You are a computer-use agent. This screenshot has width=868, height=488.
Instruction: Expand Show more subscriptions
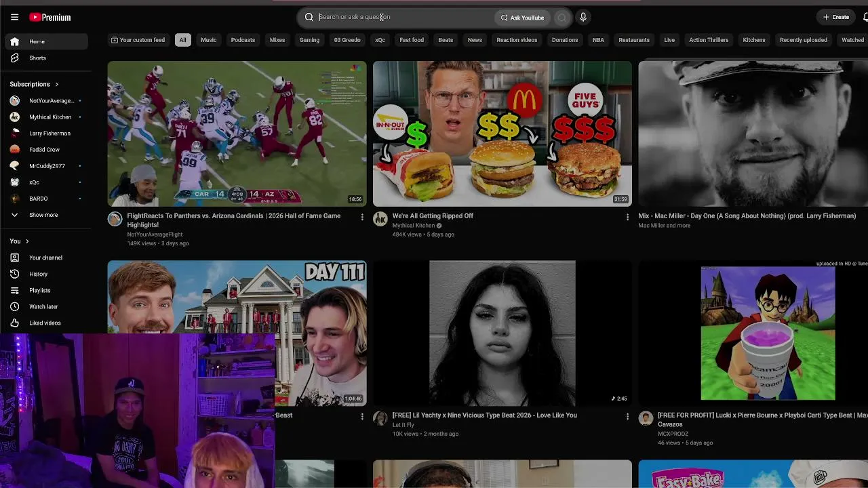pyautogui.click(x=46, y=215)
